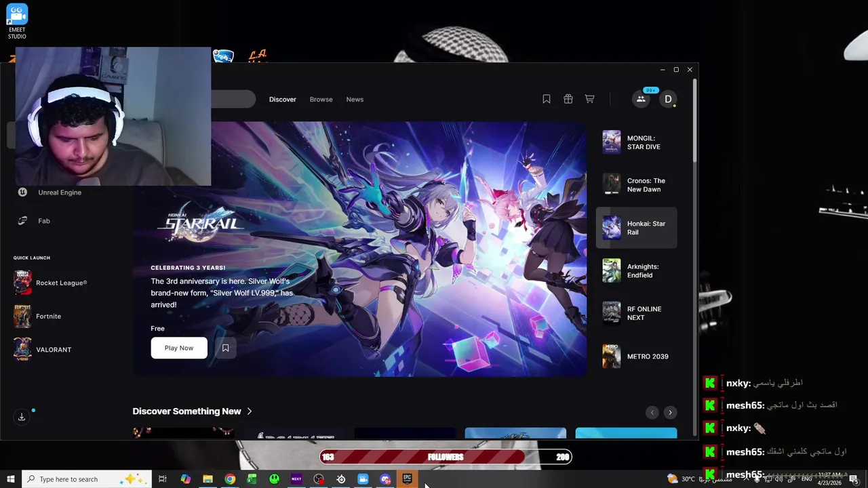
Task: Launch Rocket League® from its text label
Action: click(x=62, y=283)
